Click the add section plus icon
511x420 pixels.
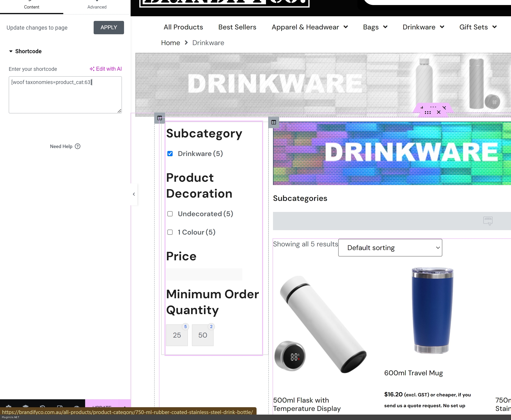[422, 108]
